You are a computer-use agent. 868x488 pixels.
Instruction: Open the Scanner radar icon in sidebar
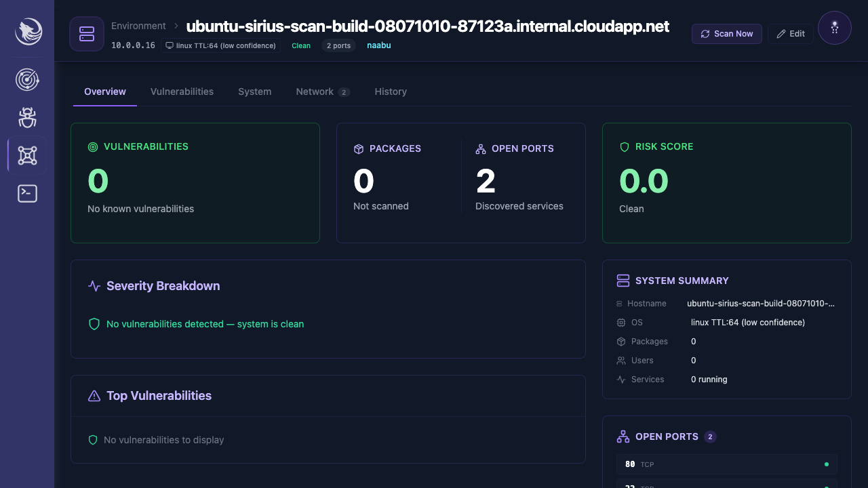(27, 80)
